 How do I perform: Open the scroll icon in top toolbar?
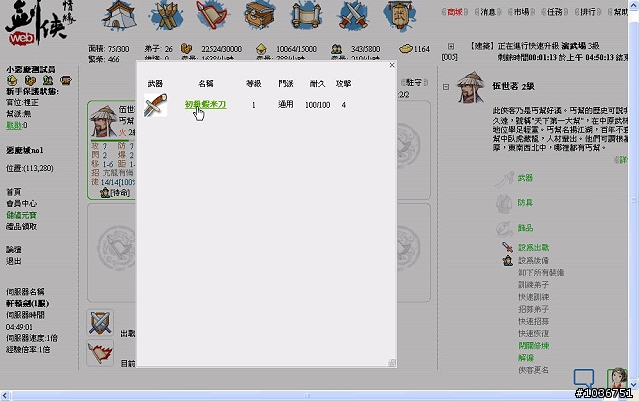click(306, 16)
